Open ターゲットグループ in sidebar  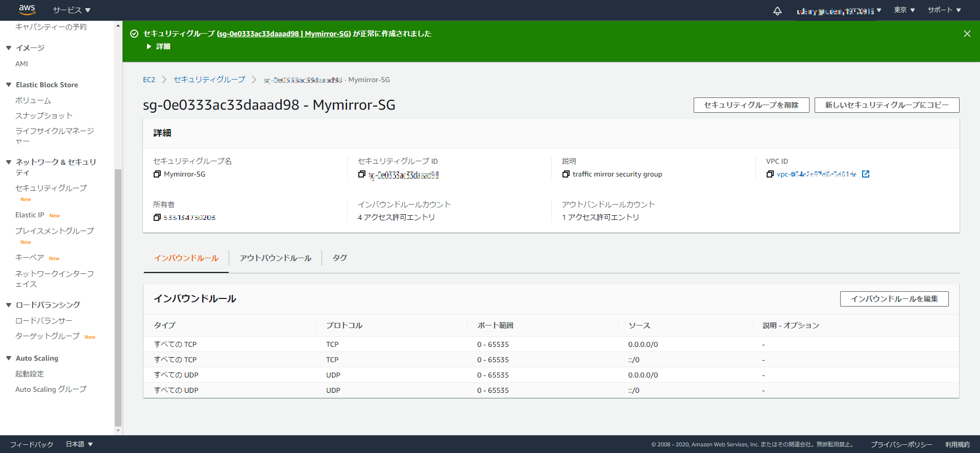click(47, 336)
